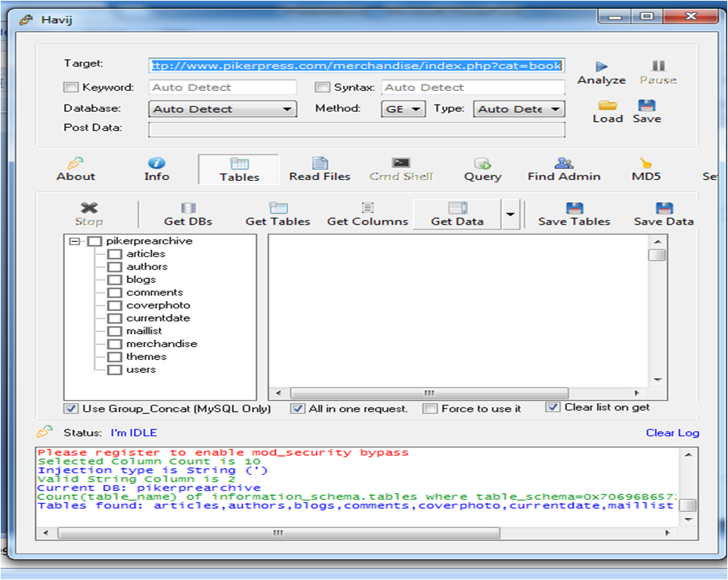Click the Get Tables button

[277, 215]
